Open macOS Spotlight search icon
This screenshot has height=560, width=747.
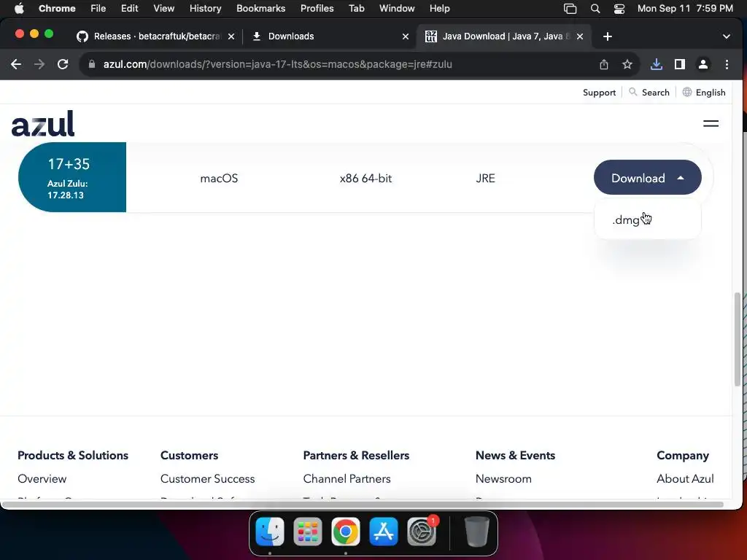pyautogui.click(x=595, y=9)
